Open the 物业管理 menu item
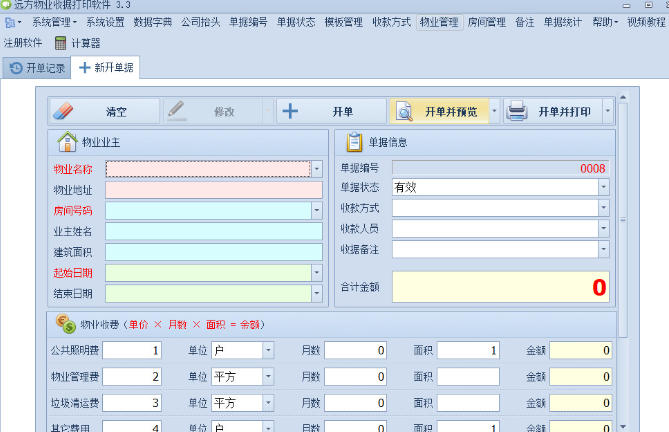This screenshot has width=669, height=432. click(439, 22)
